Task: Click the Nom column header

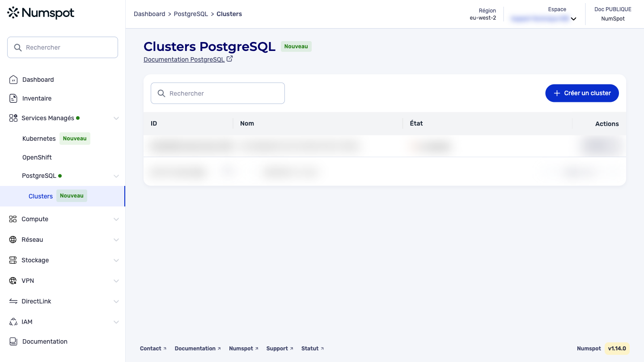Action: 247,123
